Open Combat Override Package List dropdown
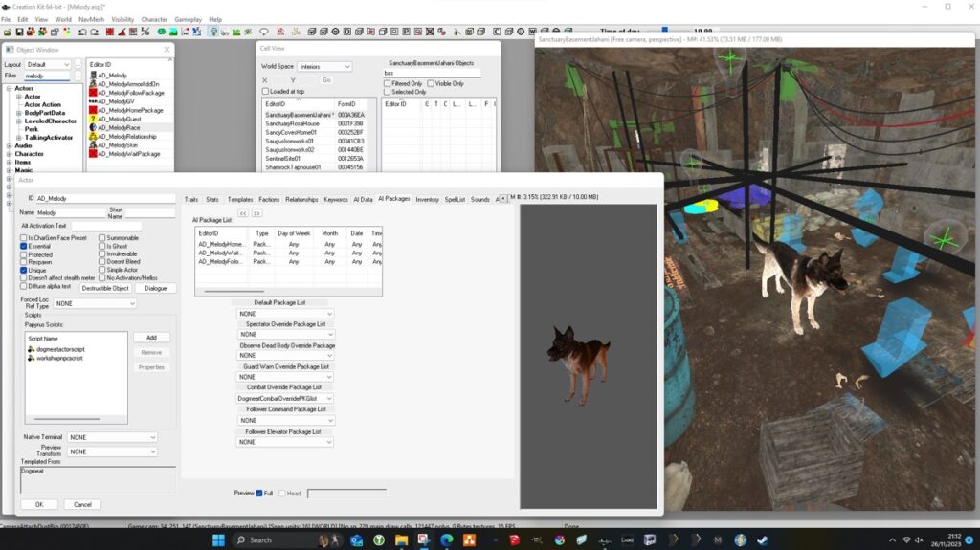The image size is (980, 550). pos(285,398)
